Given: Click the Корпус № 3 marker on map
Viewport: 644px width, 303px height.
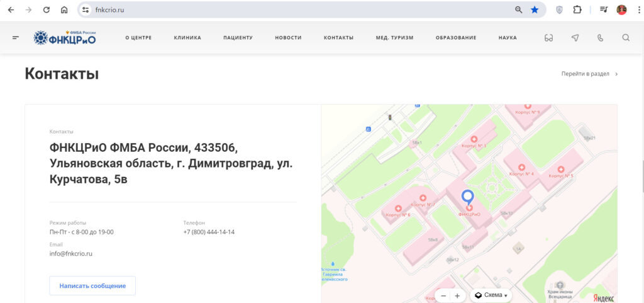Looking at the screenshot, I should [474, 139].
